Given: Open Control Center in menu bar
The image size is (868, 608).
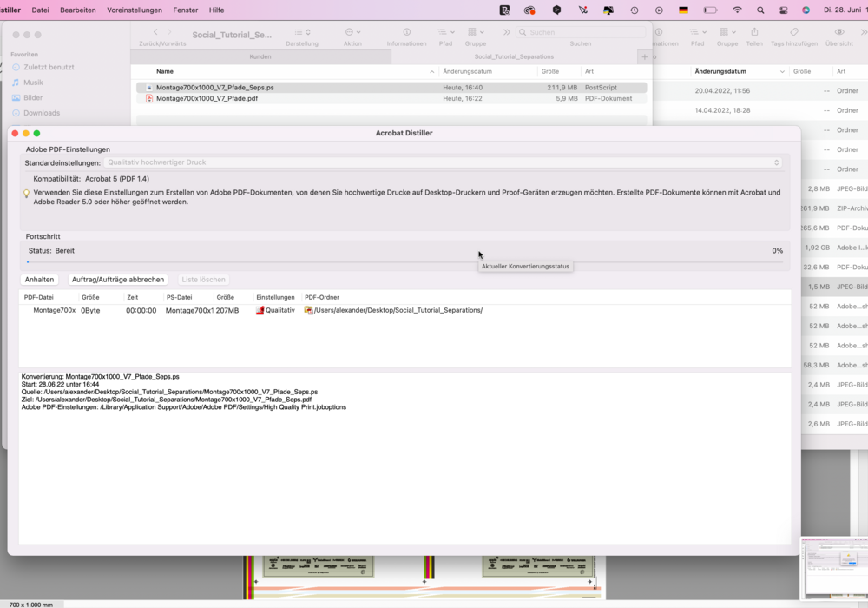Looking at the screenshot, I should tap(783, 10).
